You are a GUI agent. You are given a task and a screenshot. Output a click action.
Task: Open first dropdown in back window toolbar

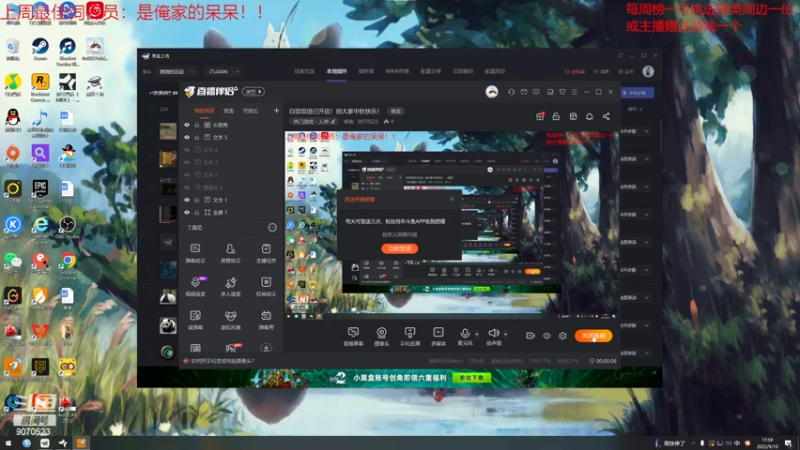click(x=177, y=71)
